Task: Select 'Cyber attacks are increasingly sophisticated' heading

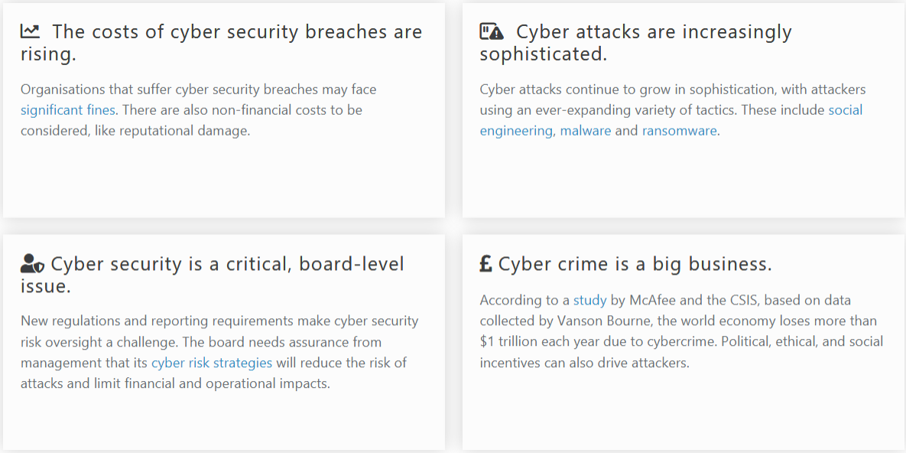Action: coord(636,43)
